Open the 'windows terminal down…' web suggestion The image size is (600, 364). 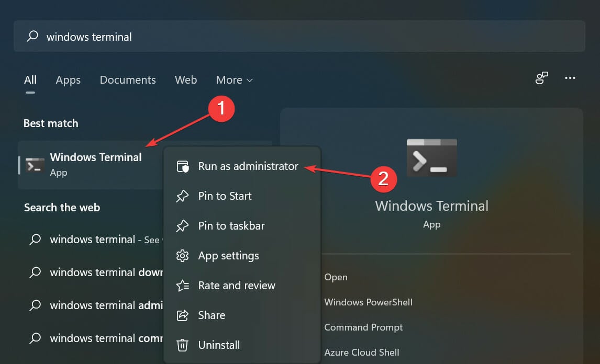coord(93,272)
